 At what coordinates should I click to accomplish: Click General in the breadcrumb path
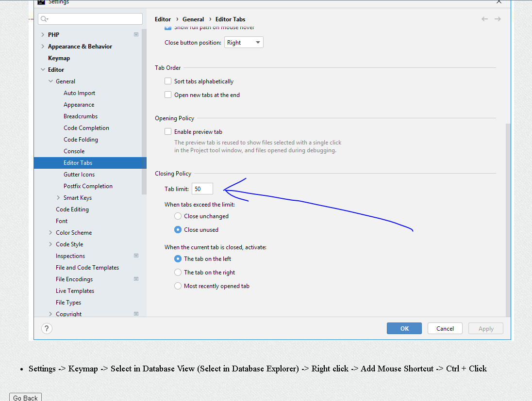click(193, 19)
